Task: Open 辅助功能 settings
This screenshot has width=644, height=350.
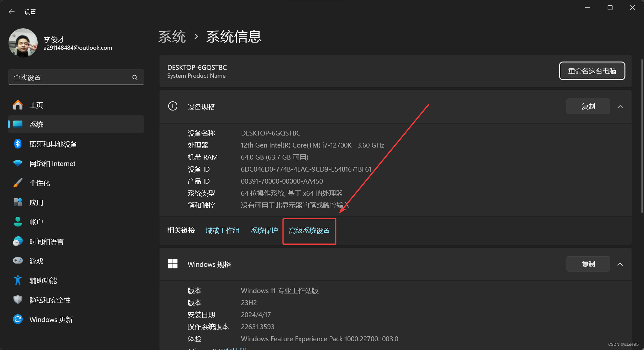Action: (76, 280)
